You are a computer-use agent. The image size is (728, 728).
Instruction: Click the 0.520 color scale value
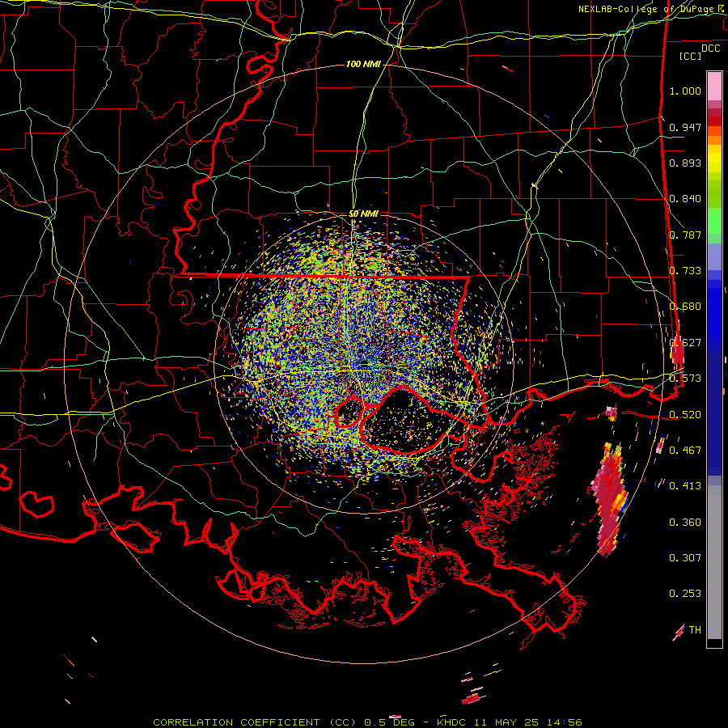685,414
